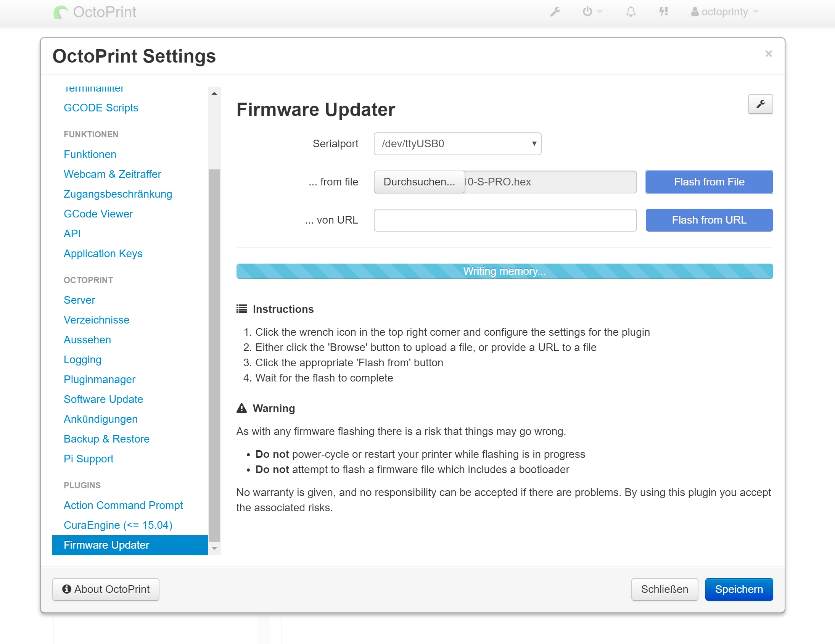835x644 pixels.
Task: Open Pluginmanager settings
Action: click(x=100, y=380)
